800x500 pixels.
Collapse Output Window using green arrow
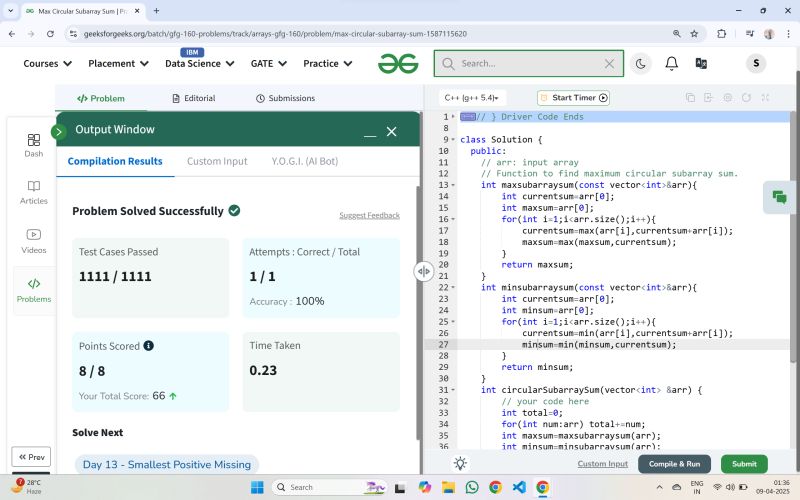pyautogui.click(x=59, y=132)
